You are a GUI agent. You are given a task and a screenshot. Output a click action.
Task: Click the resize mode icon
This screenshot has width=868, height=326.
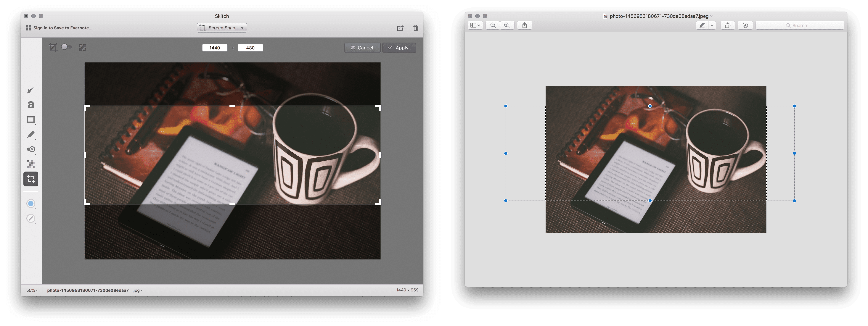(x=83, y=47)
